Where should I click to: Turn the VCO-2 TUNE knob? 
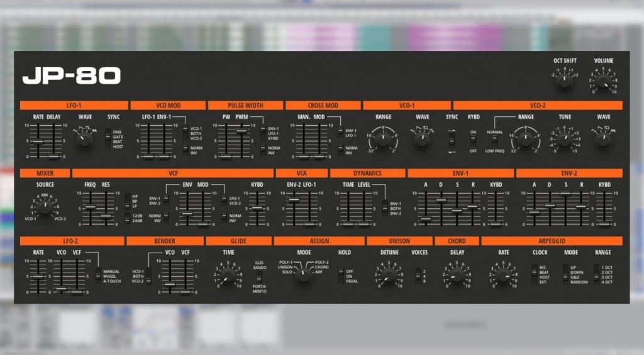click(564, 141)
